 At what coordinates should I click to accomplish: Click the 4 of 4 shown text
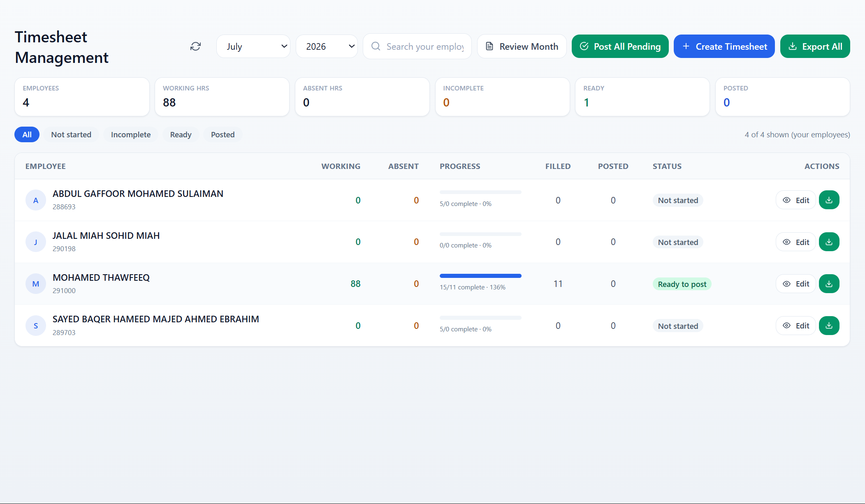[x=797, y=134]
